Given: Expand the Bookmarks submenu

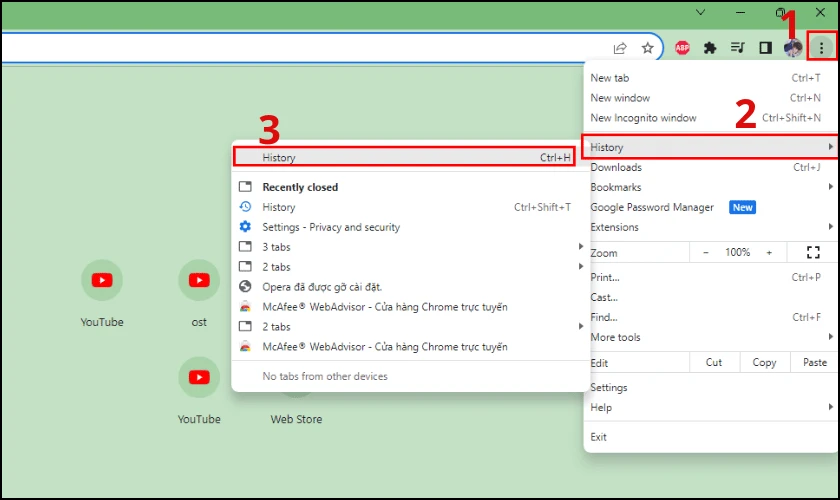Looking at the screenshot, I should [x=710, y=187].
